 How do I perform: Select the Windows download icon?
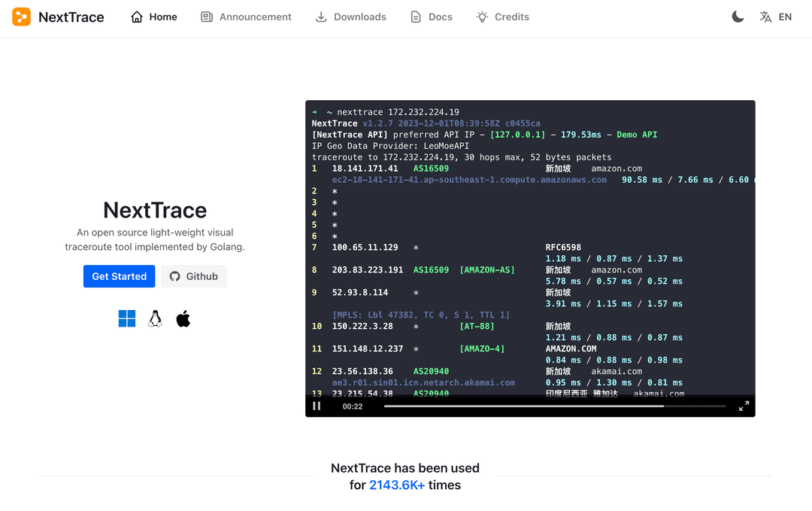(127, 318)
